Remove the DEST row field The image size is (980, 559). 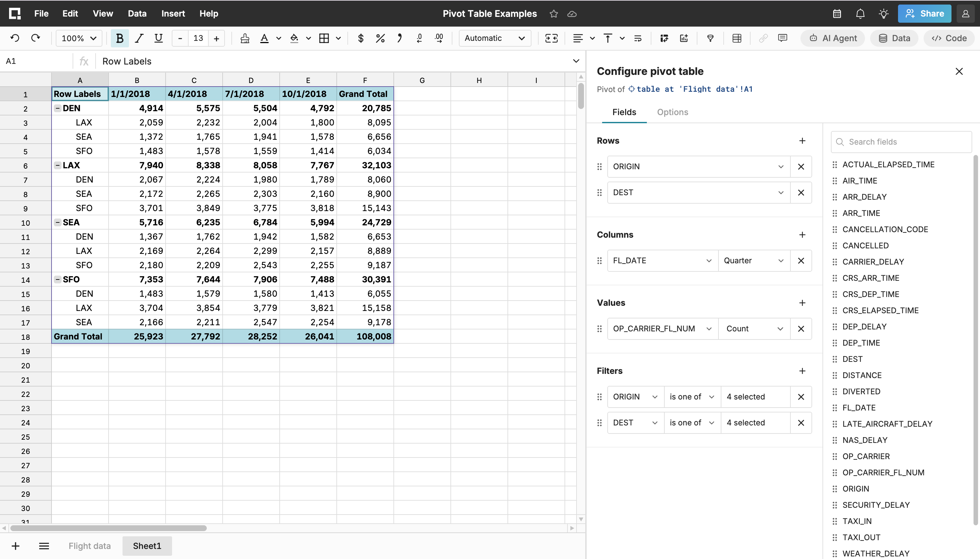(x=801, y=192)
